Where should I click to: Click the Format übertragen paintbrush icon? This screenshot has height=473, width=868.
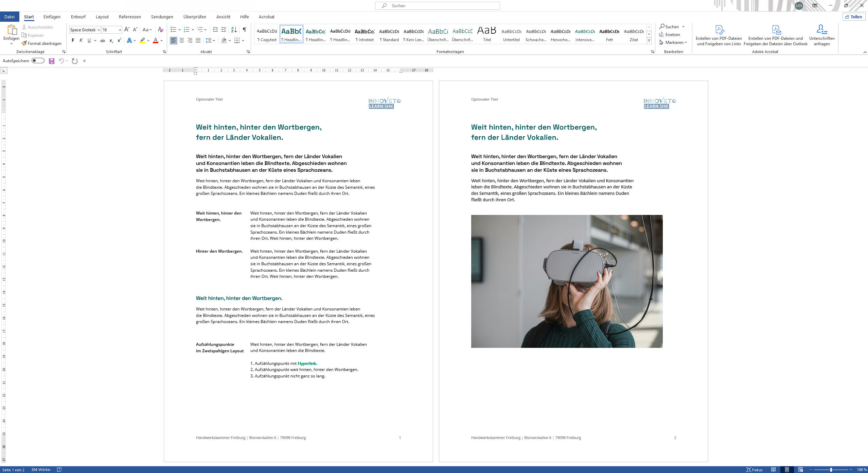point(24,43)
